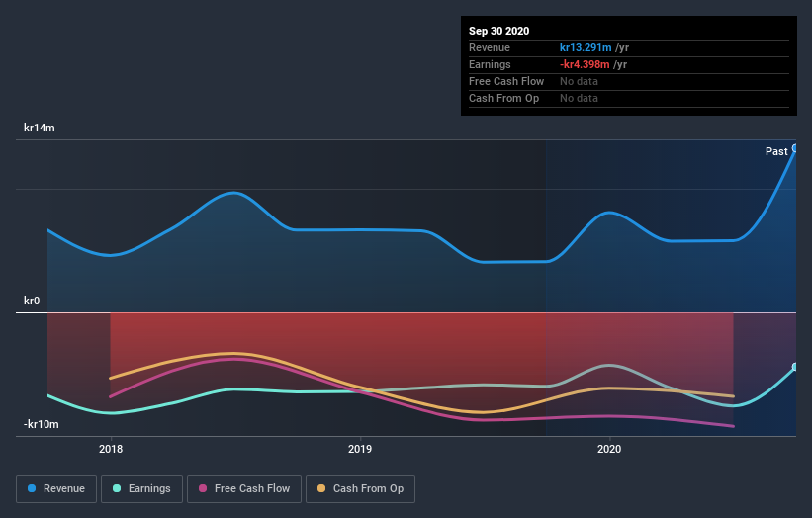Select the earnings data point at Sep 2020
Screen dimensions: 812x518
tap(795, 367)
